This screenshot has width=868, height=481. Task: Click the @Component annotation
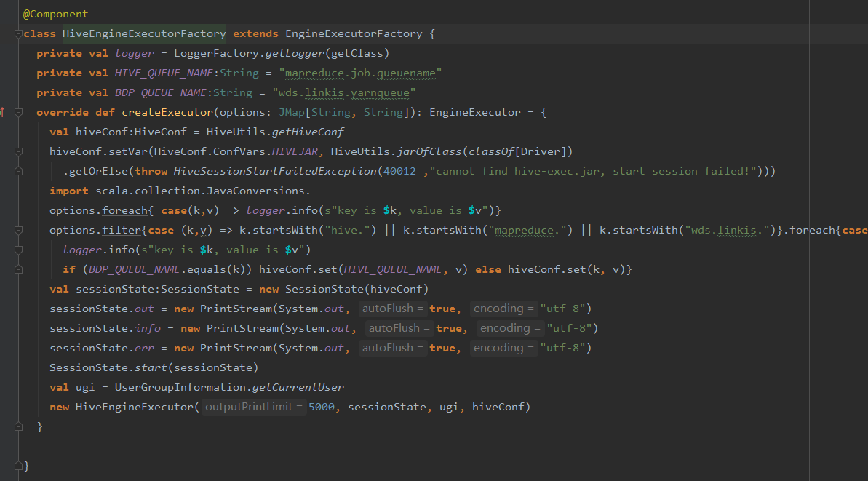point(55,13)
